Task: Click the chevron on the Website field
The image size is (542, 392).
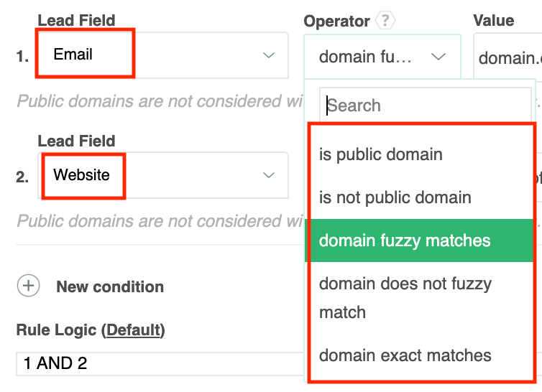Action: pos(268,175)
